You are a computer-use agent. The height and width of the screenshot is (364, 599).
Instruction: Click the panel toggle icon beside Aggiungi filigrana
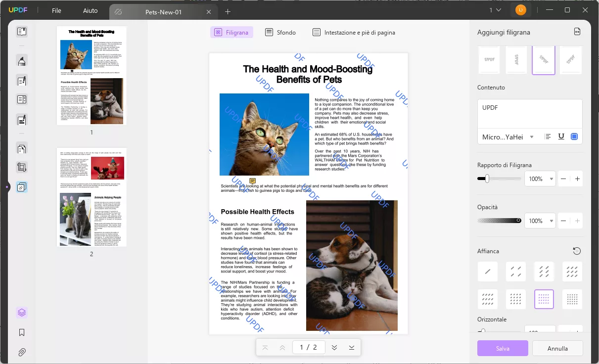pos(577,32)
